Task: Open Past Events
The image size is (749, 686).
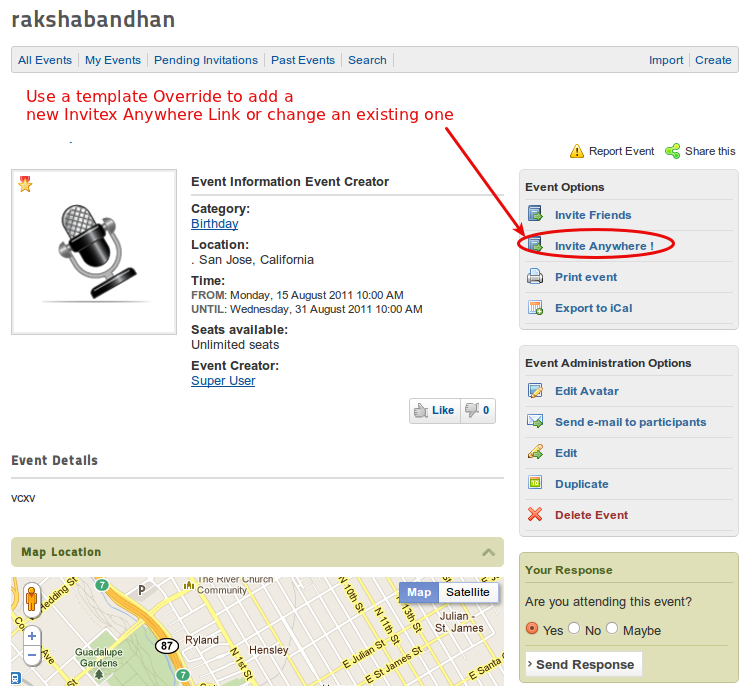Action: (x=303, y=60)
